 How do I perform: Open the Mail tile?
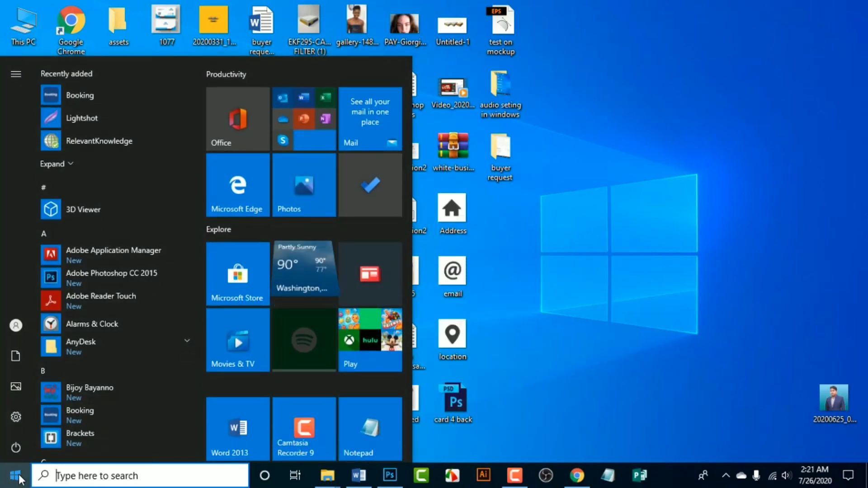tap(370, 119)
